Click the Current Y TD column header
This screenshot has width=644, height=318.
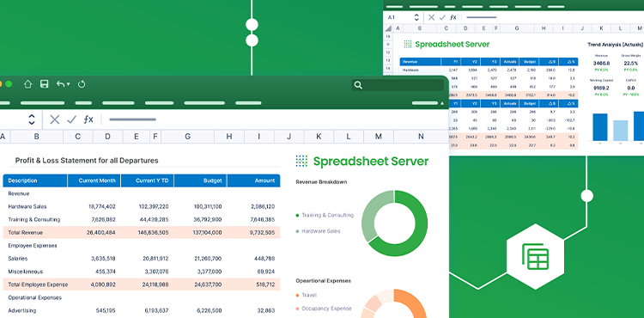(x=148, y=180)
